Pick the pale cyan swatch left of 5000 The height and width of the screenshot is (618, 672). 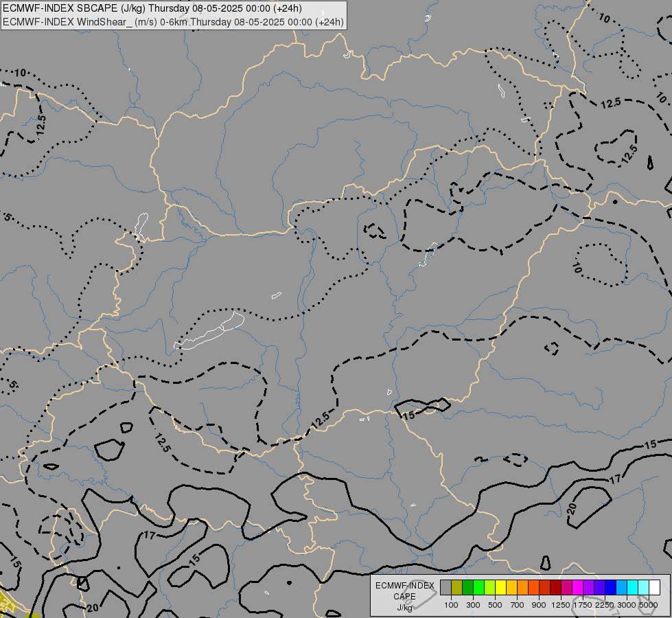[644, 587]
